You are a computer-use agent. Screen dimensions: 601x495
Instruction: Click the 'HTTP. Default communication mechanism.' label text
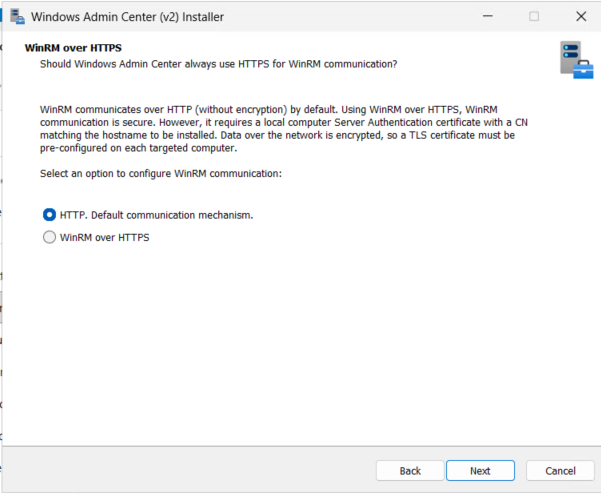156,215
